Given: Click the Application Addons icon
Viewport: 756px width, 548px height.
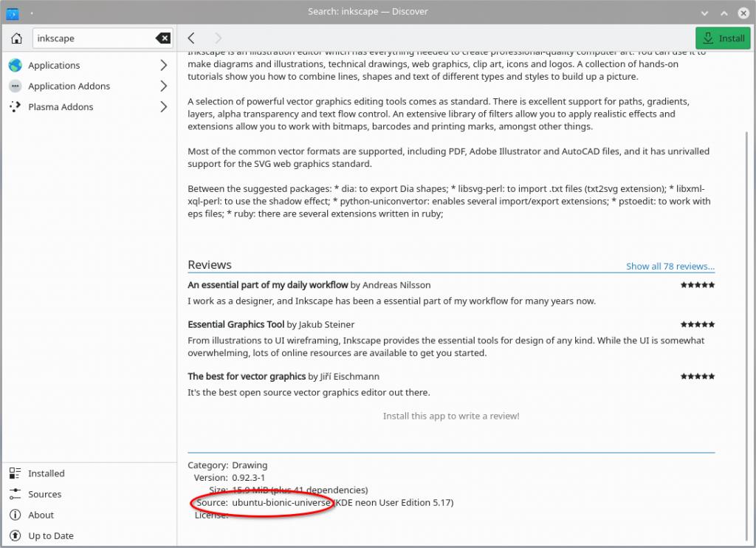Looking at the screenshot, I should [x=16, y=86].
